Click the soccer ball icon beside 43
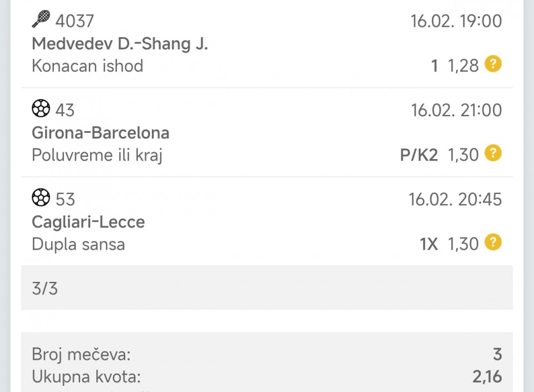Viewport: 534px width, 392px height. click(41, 108)
